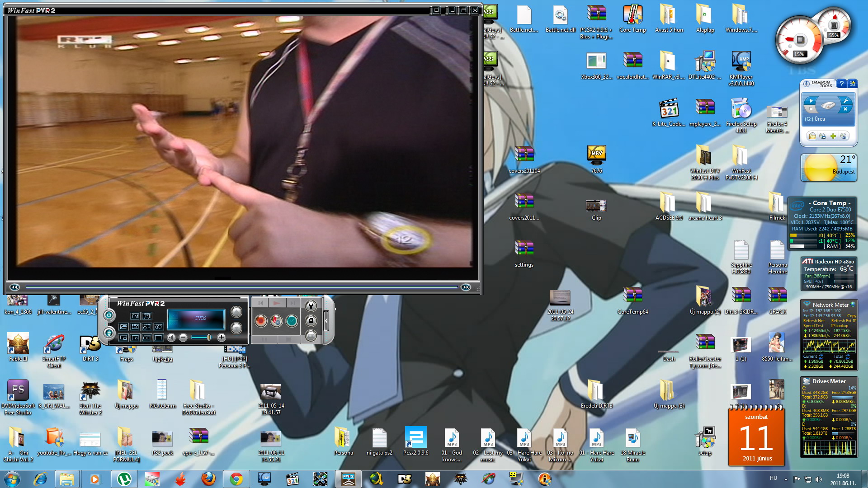Open the EPG guide button next to FM

[147, 316]
